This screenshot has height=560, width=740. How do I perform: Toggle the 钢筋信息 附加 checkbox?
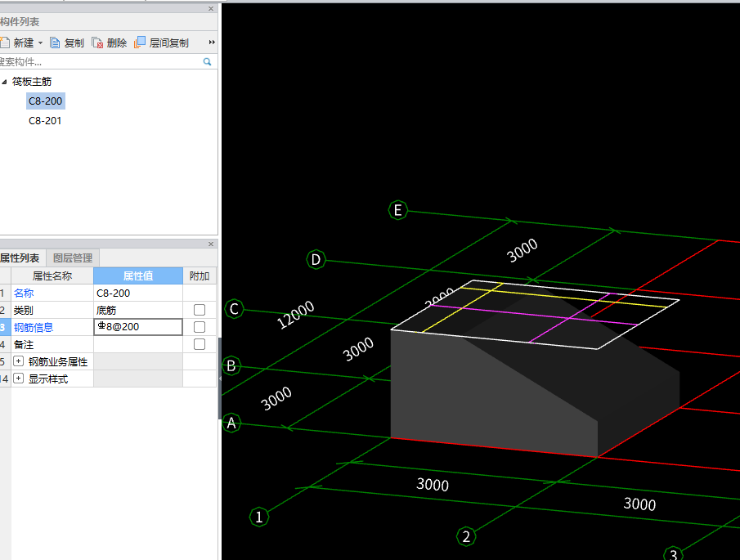(x=200, y=327)
